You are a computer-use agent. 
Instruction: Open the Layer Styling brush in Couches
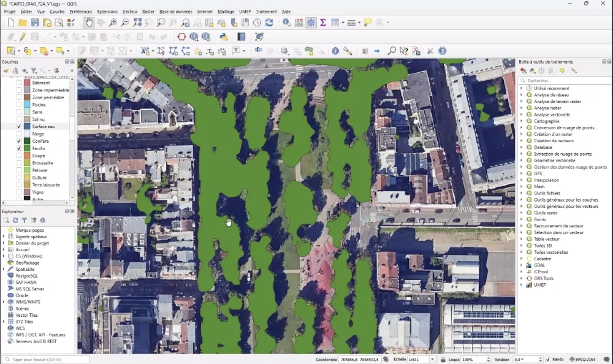(x=6, y=70)
